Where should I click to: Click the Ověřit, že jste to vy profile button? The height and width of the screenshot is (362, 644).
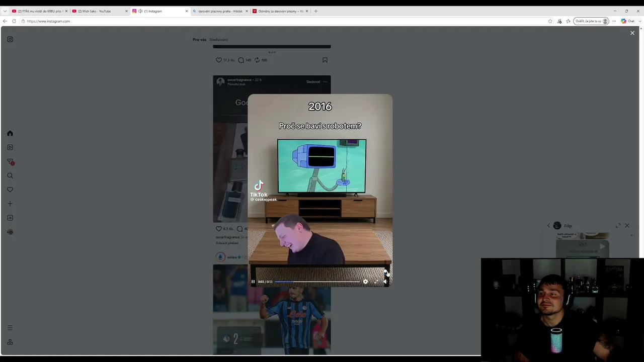[x=592, y=21]
